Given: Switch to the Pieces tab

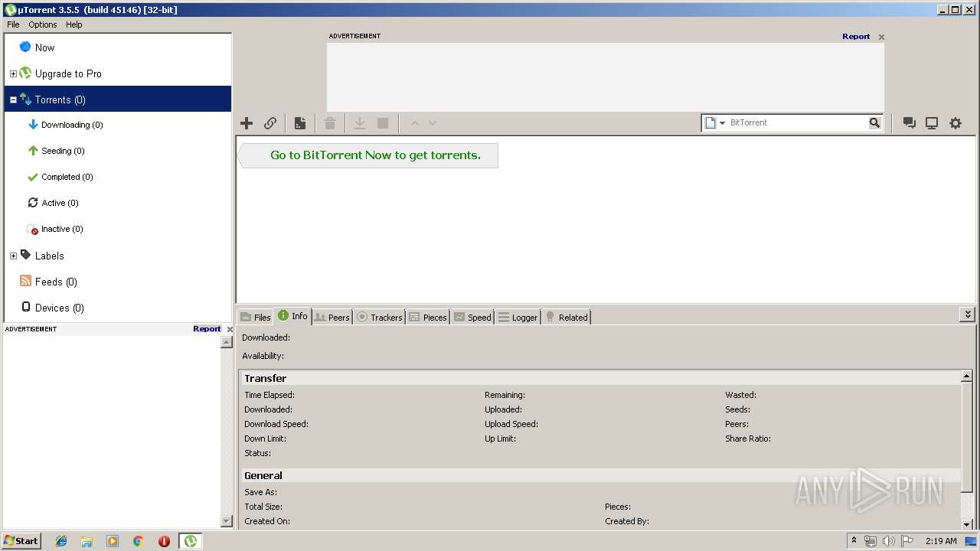Looking at the screenshot, I should coord(428,317).
